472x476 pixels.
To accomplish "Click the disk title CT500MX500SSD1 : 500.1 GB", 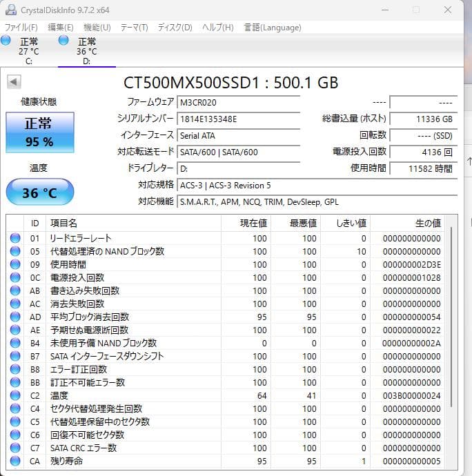I will pos(231,83).
